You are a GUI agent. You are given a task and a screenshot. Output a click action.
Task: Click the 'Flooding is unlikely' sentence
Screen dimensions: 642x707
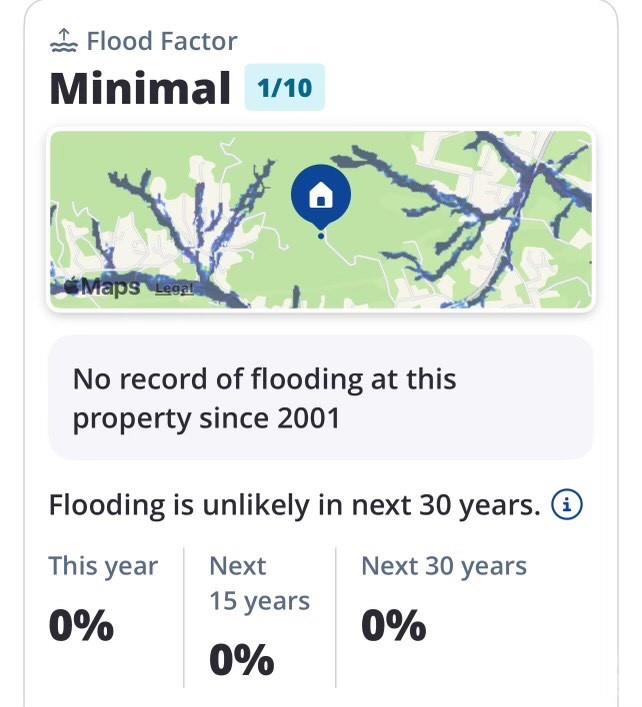tap(294, 505)
